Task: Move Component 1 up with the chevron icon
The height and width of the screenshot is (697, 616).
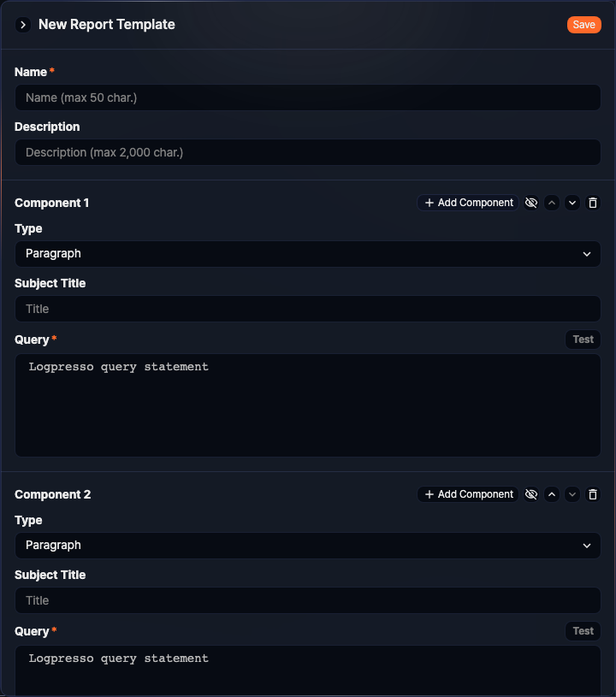Action: [552, 203]
